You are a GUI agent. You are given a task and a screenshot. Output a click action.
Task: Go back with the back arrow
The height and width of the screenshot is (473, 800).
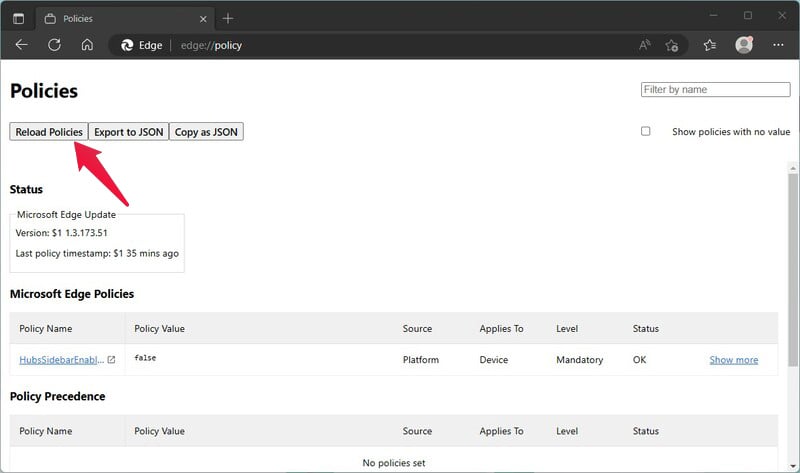[21, 45]
